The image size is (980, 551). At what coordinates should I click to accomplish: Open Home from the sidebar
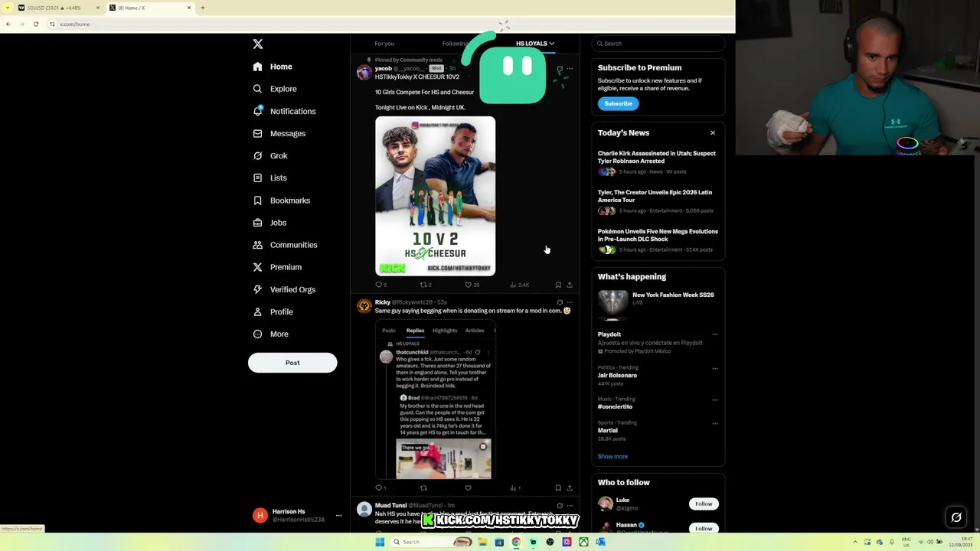[x=273, y=67]
